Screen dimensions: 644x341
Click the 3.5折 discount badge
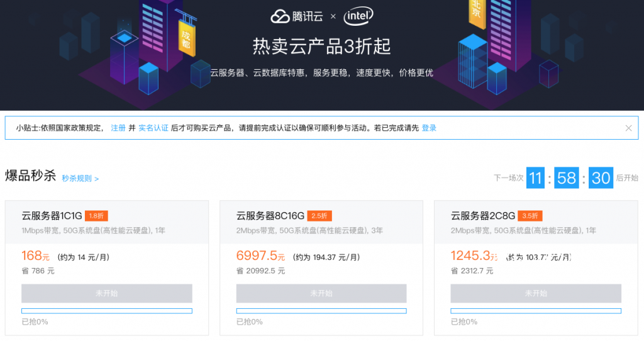click(530, 216)
